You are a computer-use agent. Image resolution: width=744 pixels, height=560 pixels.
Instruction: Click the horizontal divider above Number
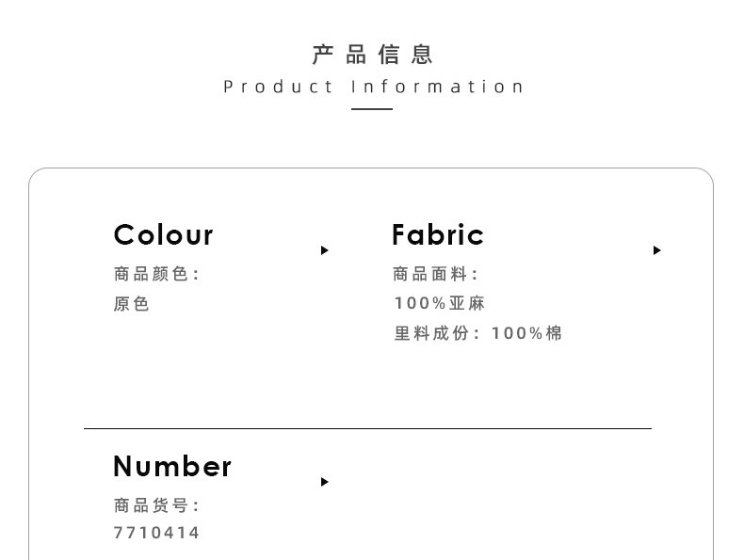pyautogui.click(x=367, y=428)
